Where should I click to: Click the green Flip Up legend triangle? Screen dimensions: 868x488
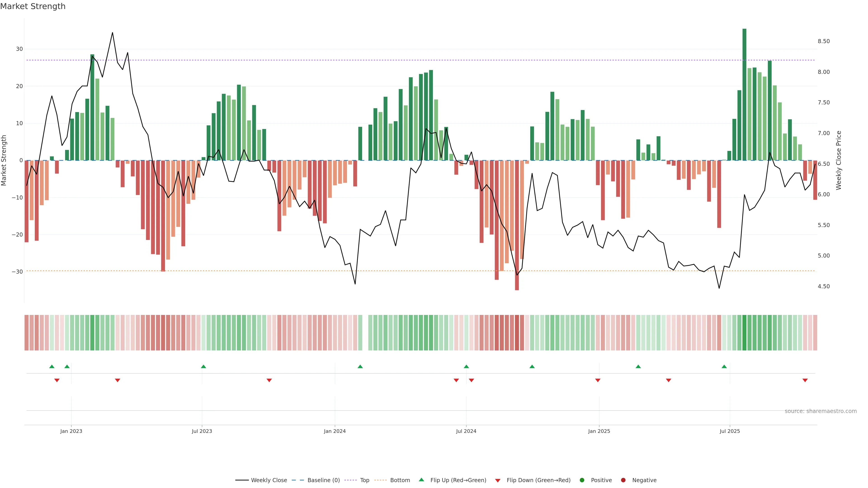(x=421, y=480)
